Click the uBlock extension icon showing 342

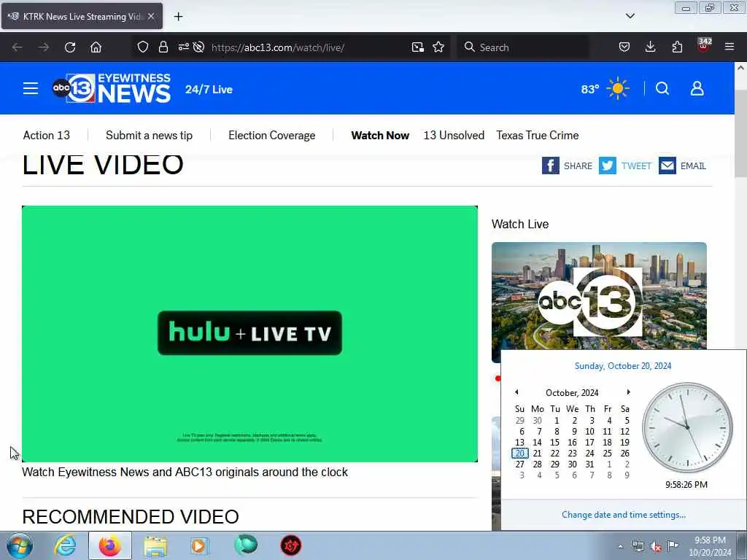[704, 45]
